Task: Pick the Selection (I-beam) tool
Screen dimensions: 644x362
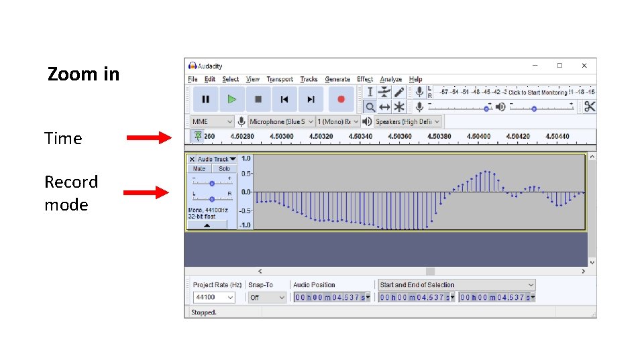Action: coord(370,93)
